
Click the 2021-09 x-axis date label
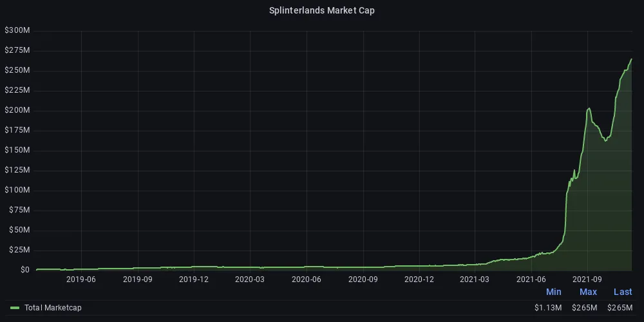(588, 279)
